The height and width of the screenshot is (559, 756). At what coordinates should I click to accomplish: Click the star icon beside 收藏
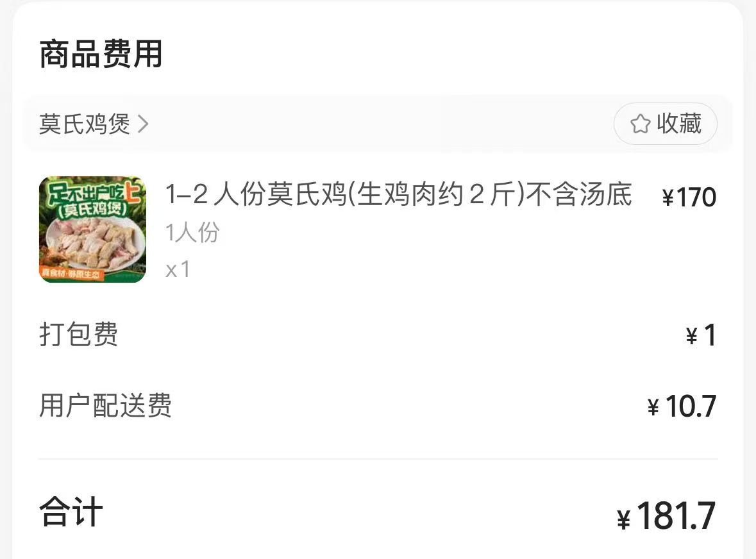(641, 124)
